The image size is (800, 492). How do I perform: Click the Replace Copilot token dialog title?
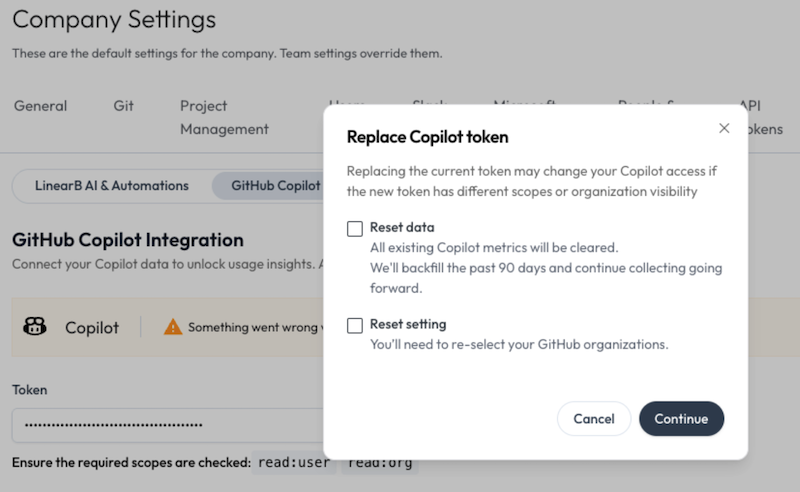[427, 136]
